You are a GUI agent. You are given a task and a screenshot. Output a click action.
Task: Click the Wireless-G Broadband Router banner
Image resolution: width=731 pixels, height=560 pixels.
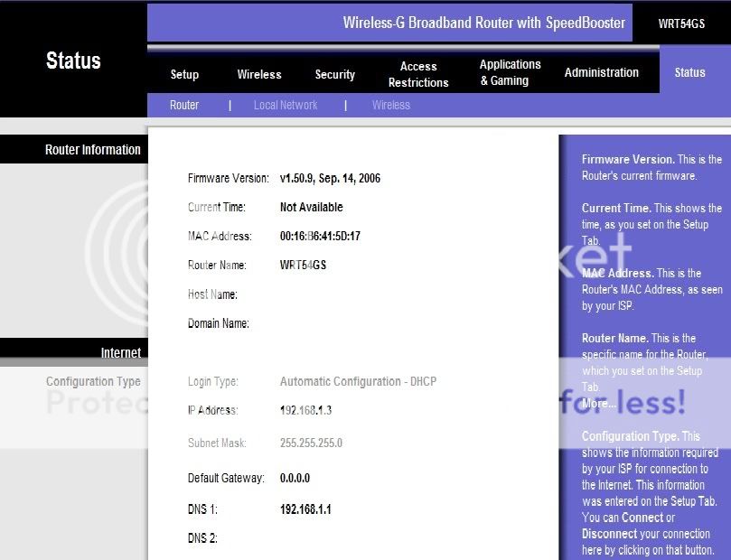point(483,23)
